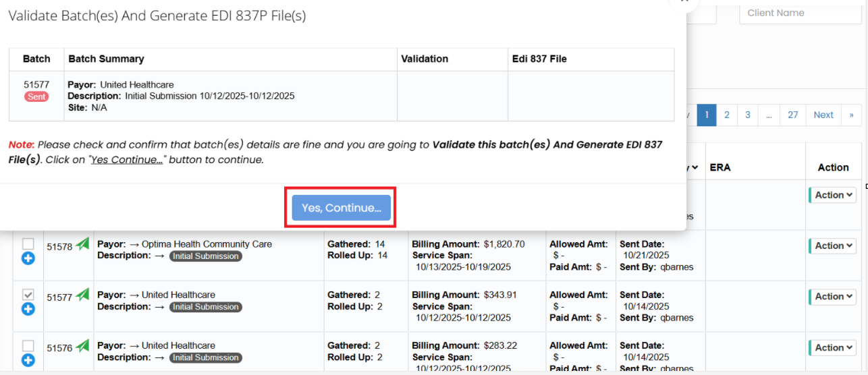Click the green sent plane icon for 51576
Viewport: 868px width, 375px height.
[x=82, y=346]
